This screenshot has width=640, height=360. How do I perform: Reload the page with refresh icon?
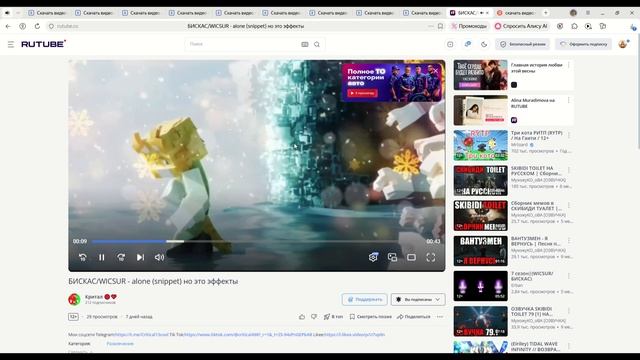click(x=37, y=26)
